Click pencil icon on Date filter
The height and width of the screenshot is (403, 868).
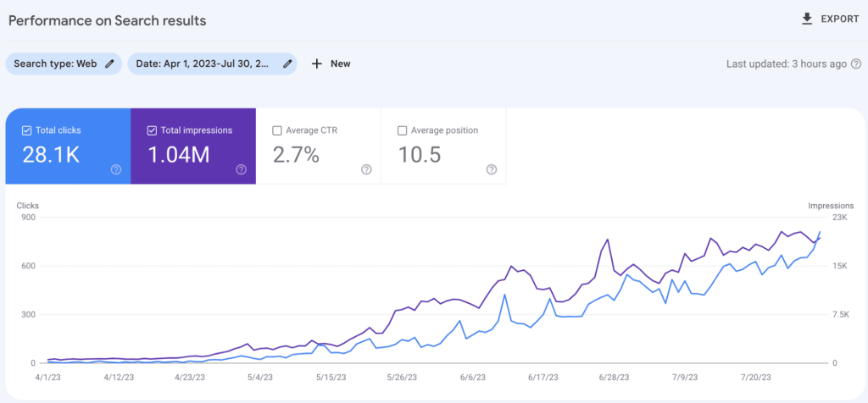(288, 63)
